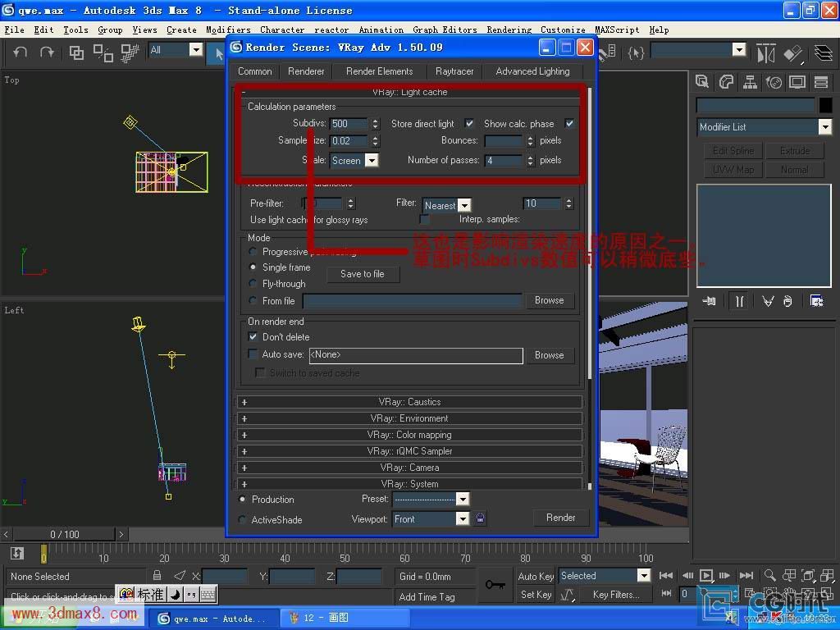Open the Modifier List dropdown
The image size is (840, 630).
[765, 127]
